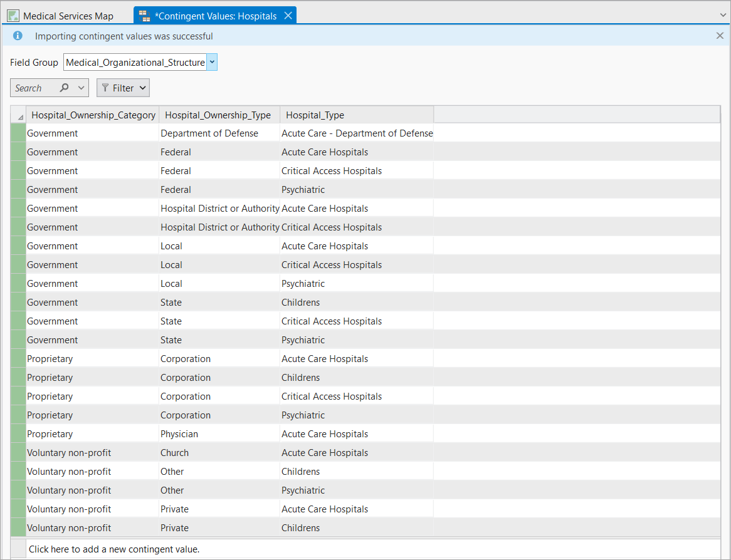Expand the Field Group combo box
This screenshot has height=560, width=731.
pyautogui.click(x=212, y=62)
